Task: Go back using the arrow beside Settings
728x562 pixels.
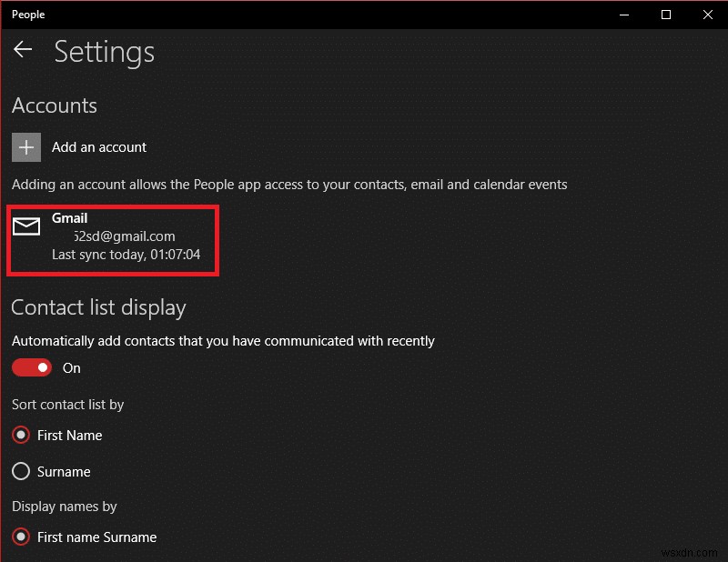Action: point(22,49)
